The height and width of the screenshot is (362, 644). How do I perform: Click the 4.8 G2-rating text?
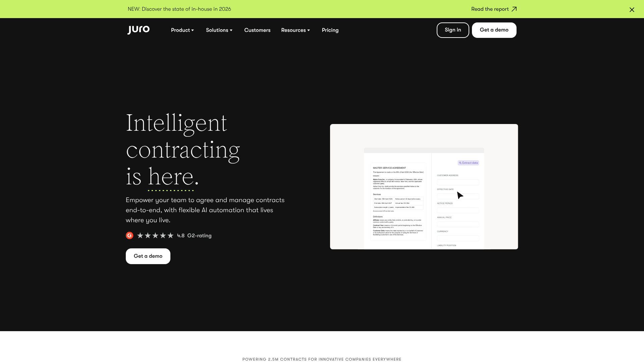pyautogui.click(x=195, y=236)
